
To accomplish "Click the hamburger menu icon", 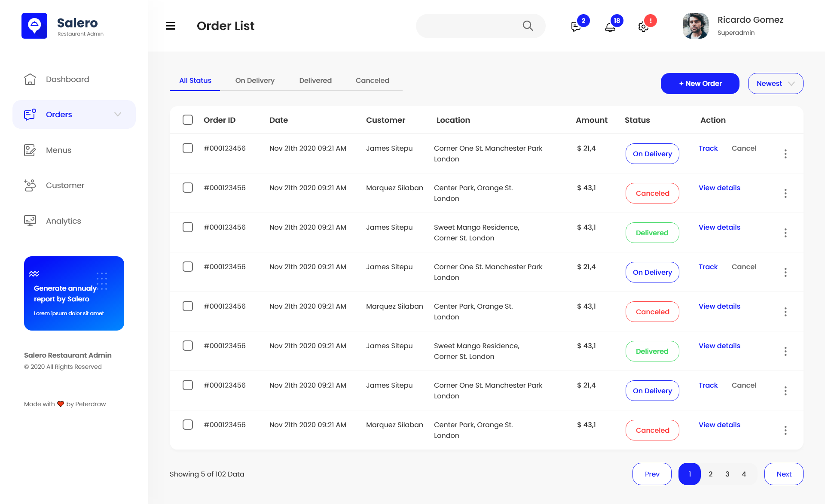I will tap(171, 26).
